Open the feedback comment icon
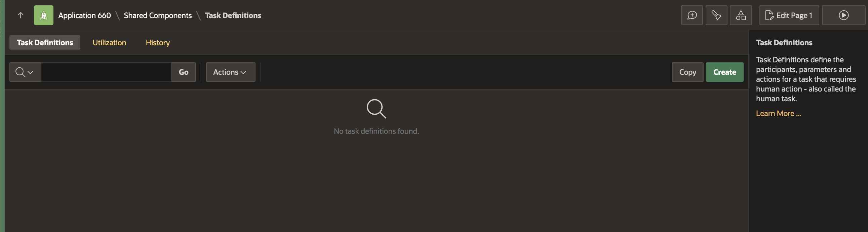This screenshot has width=868, height=232. (x=692, y=15)
